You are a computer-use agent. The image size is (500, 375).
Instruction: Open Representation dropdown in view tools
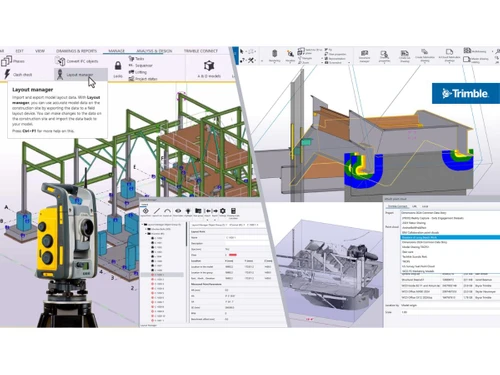pos(335,58)
